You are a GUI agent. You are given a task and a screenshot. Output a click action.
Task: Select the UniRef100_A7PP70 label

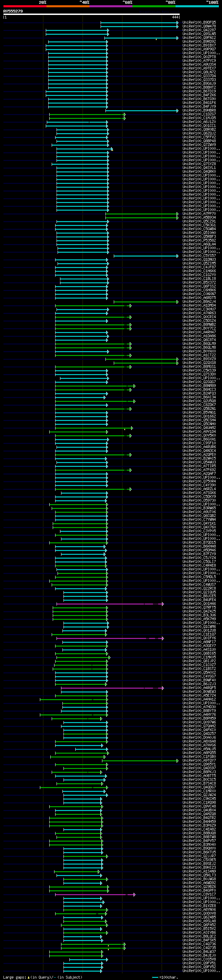tap(199, 213)
